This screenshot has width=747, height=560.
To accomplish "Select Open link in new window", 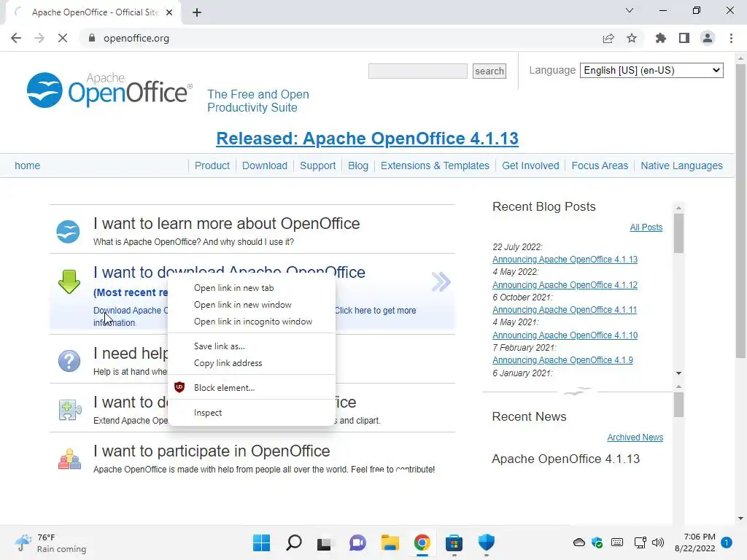I will tap(252, 305).
